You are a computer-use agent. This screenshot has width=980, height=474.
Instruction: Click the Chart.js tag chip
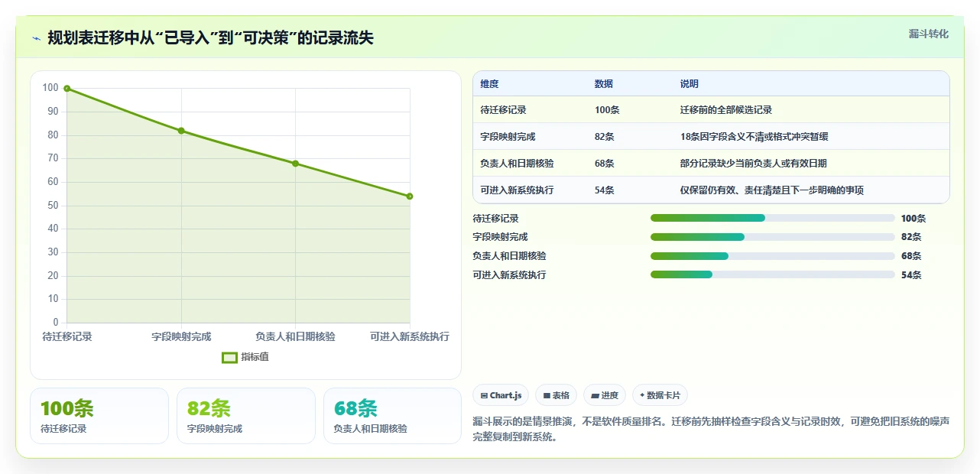[501, 395]
